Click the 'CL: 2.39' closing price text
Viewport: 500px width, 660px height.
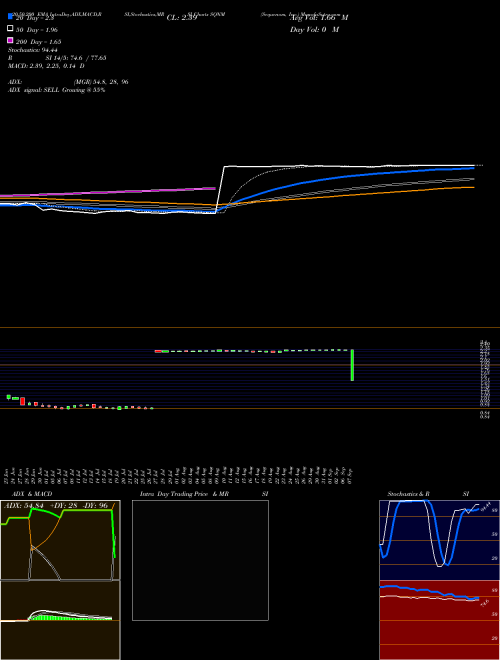coord(182,18)
